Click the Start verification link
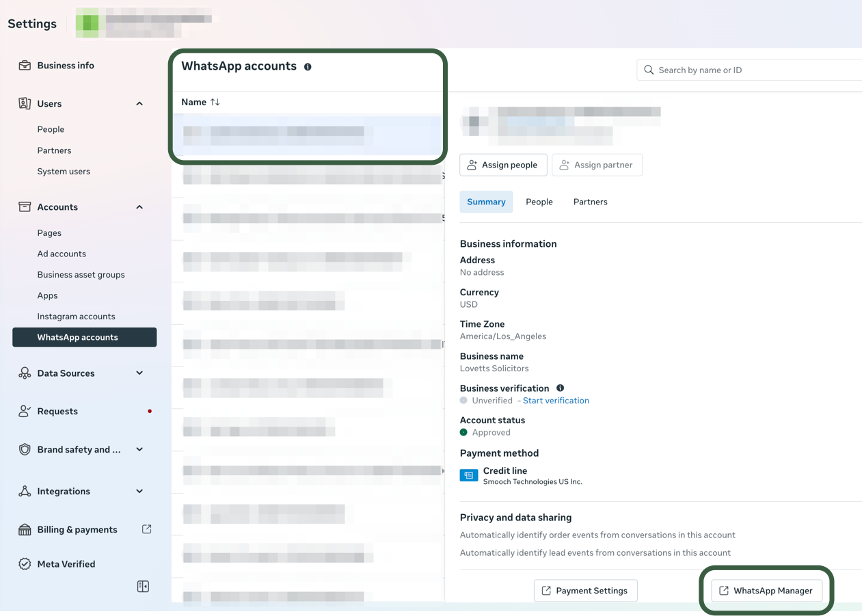 tap(556, 401)
